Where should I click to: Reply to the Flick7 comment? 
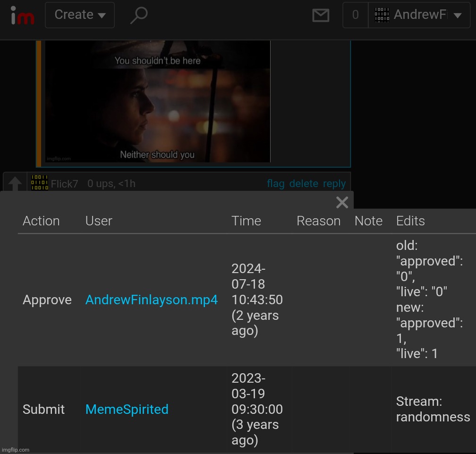pyautogui.click(x=334, y=184)
